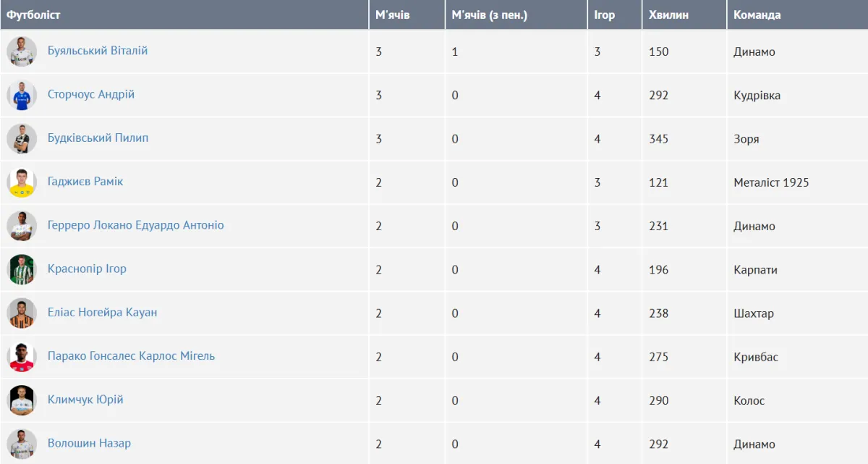Sort by М'ячів (з пен.) header

(516, 14)
